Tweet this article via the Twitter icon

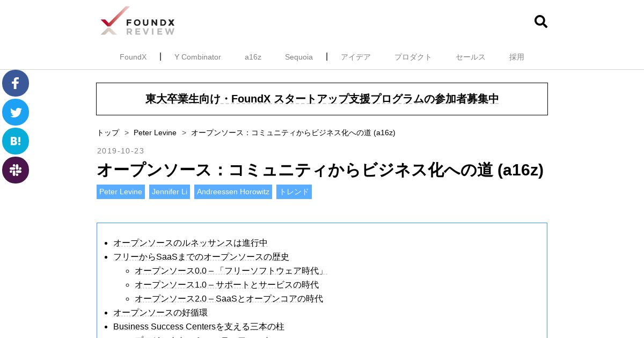16,112
